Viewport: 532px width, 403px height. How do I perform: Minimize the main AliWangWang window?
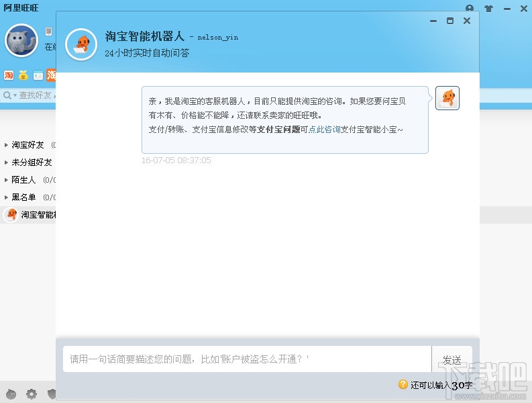pyautogui.click(x=507, y=9)
